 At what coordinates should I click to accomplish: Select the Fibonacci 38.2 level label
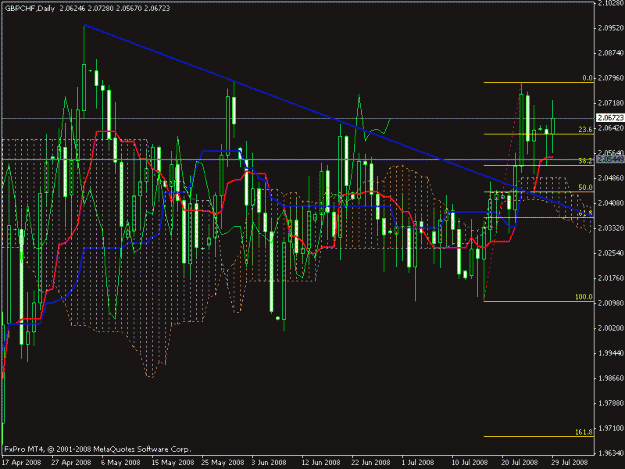pos(585,161)
